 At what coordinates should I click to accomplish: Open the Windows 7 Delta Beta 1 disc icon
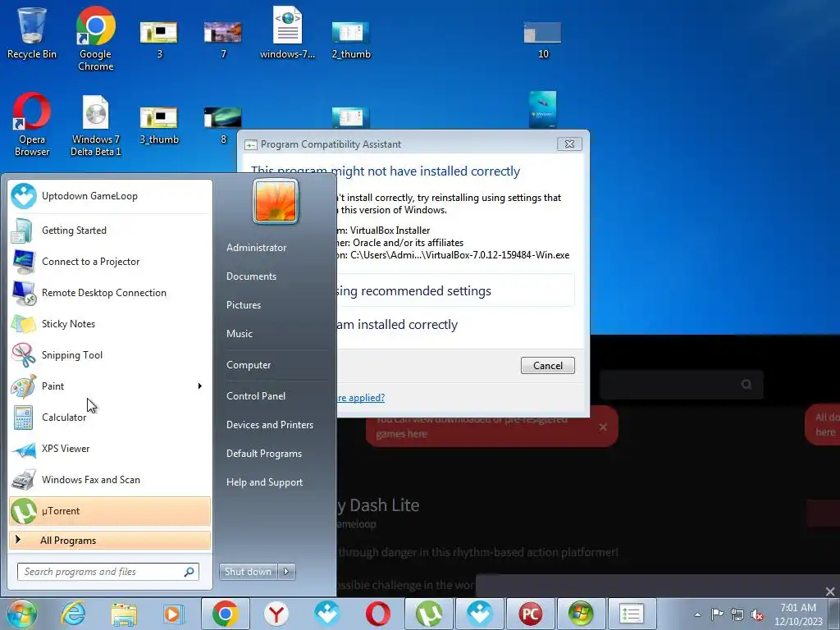[x=95, y=126]
